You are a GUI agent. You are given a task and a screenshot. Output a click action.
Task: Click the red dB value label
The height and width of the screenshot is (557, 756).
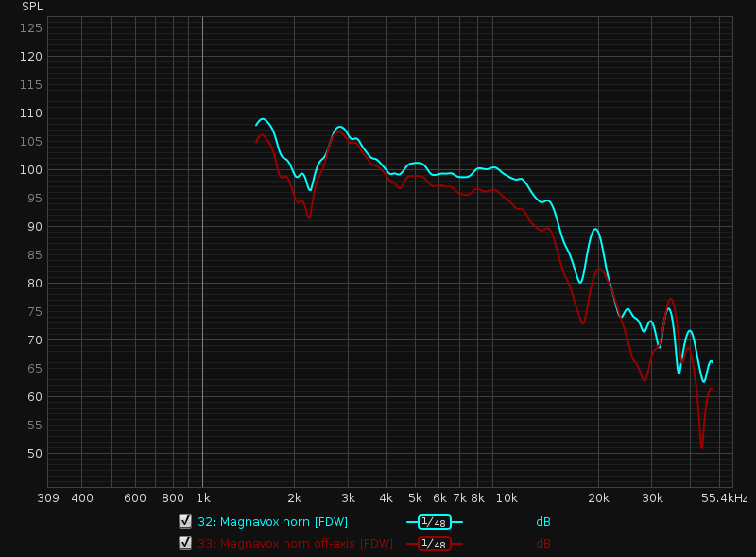pos(542,544)
